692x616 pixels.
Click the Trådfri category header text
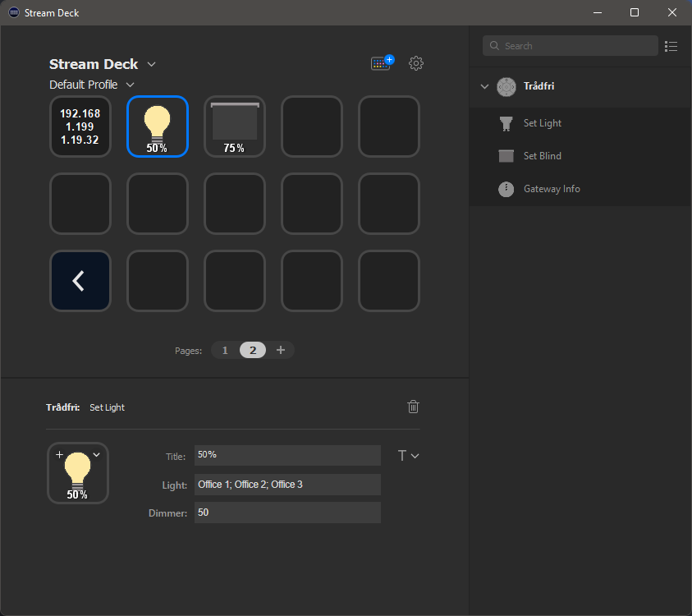click(538, 86)
